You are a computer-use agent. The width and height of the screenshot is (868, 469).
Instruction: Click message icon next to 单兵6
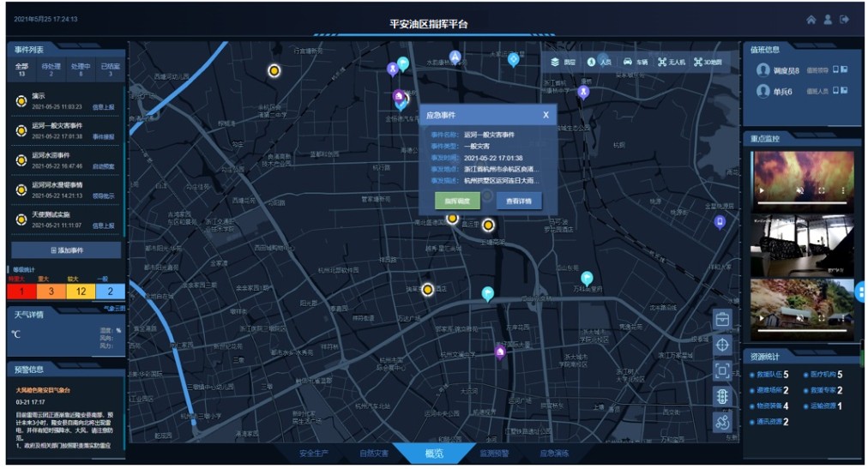(x=844, y=90)
